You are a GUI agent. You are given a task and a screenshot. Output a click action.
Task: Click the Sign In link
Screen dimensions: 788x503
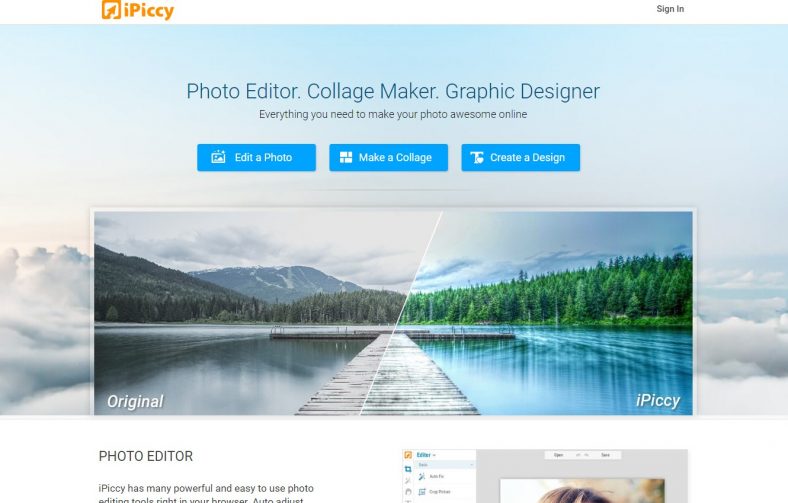[x=670, y=9]
